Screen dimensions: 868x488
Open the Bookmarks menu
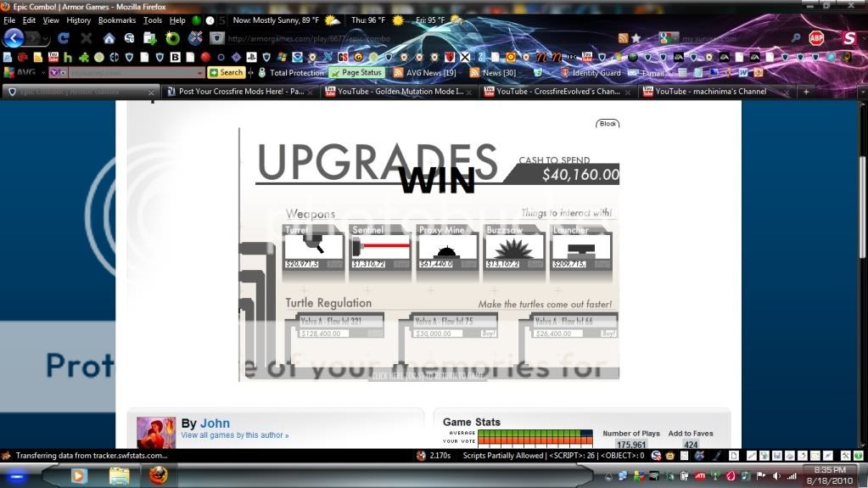(x=116, y=20)
